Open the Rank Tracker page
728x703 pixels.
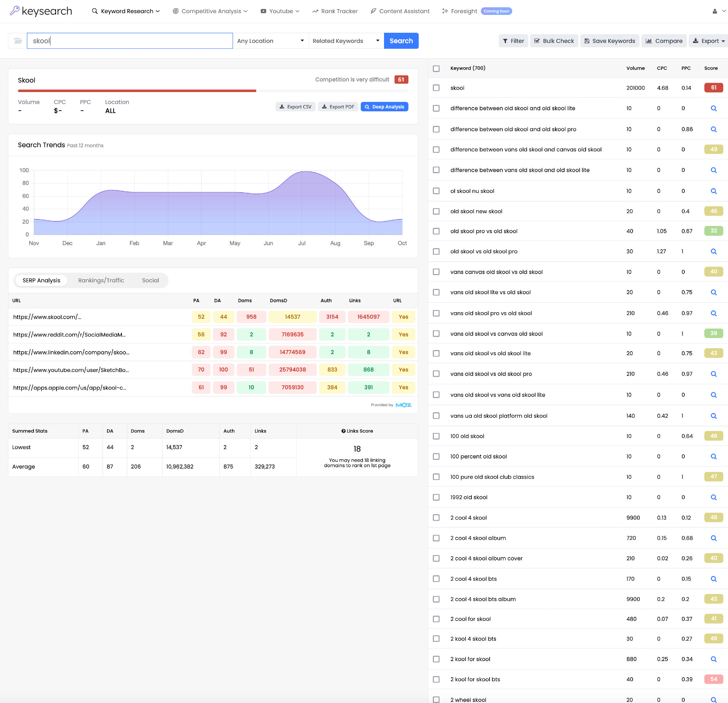[335, 11]
